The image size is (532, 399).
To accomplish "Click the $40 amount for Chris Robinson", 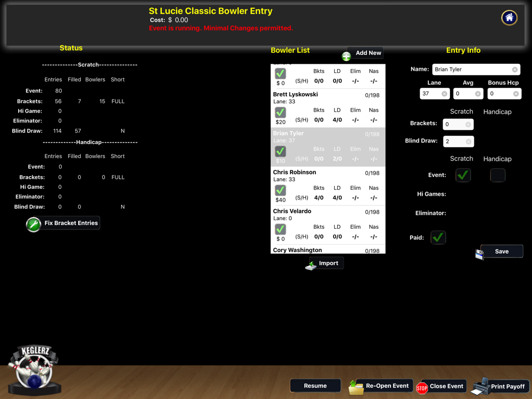I will tap(280, 200).
